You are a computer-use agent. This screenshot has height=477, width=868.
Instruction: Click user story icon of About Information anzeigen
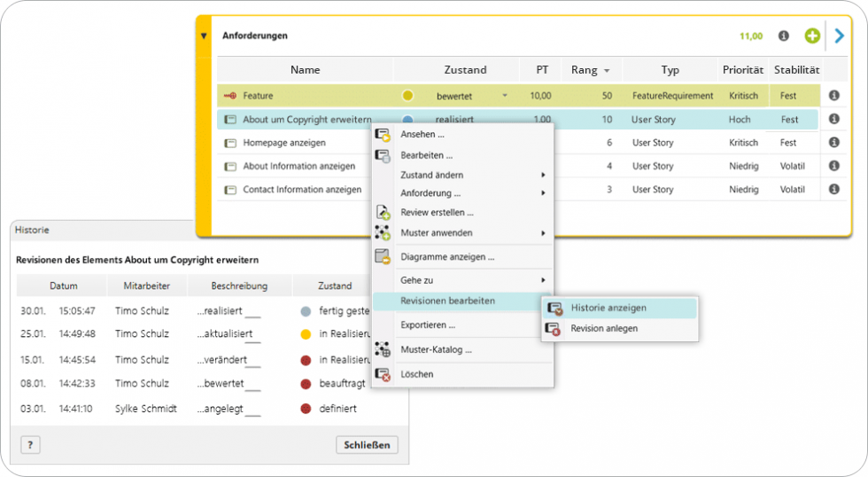click(229, 166)
